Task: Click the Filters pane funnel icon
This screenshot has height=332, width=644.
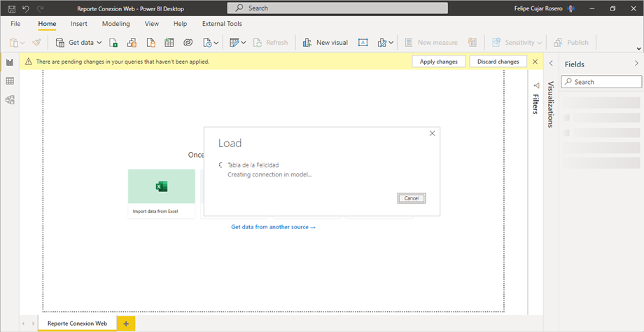Action: 535,85
